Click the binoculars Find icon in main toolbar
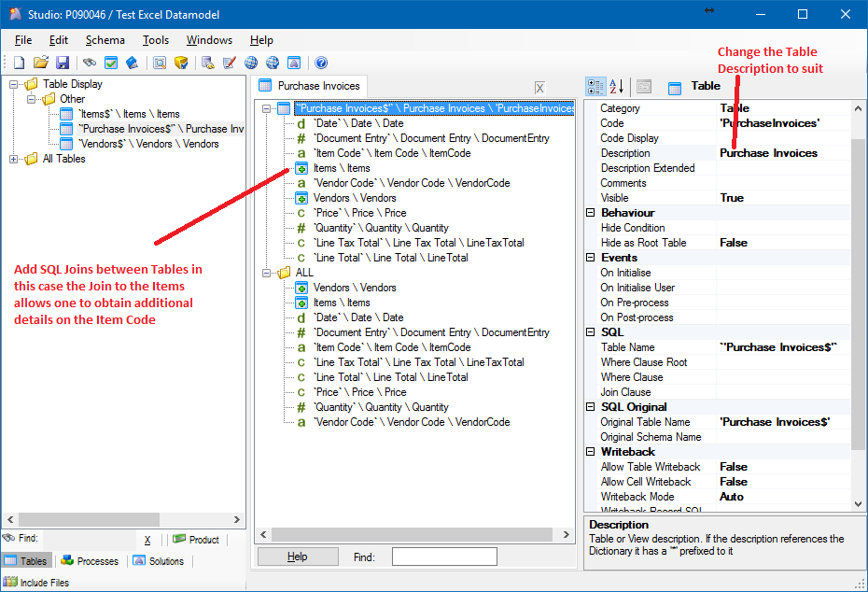Screen dimensions: 868x592 pos(89,63)
